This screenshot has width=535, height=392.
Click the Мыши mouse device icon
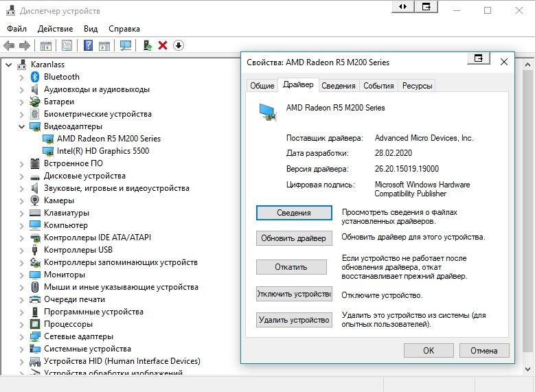[35, 287]
